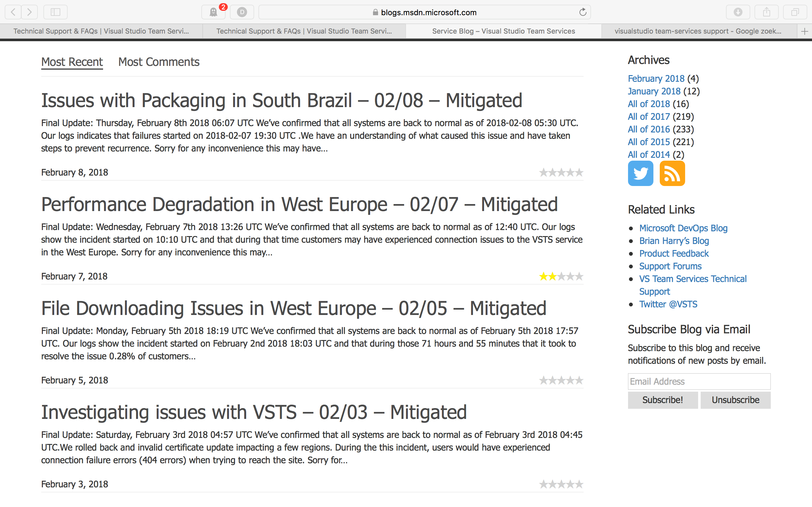Image resolution: width=812 pixels, height=507 pixels.
Task: Open the Share menu icon
Action: (767, 12)
